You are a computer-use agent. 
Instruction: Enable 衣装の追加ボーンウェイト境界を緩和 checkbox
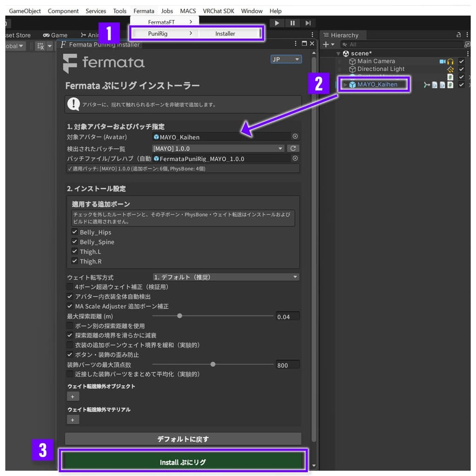pos(70,345)
